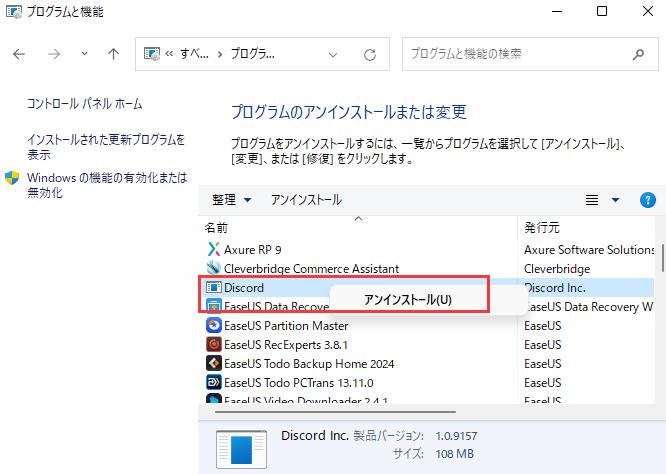The image size is (666, 474).
Task: Open インストールされた更新プログラムを表示 link
Action: tap(106, 147)
